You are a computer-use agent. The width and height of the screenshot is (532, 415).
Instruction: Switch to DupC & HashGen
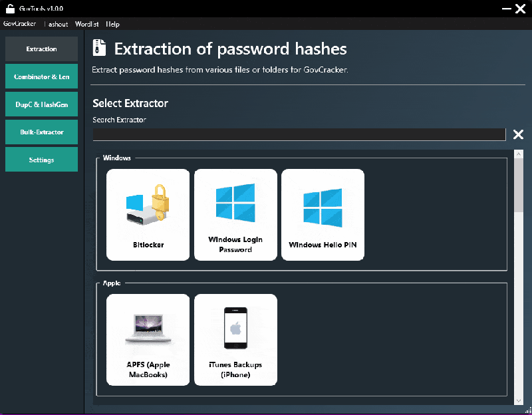tap(41, 104)
